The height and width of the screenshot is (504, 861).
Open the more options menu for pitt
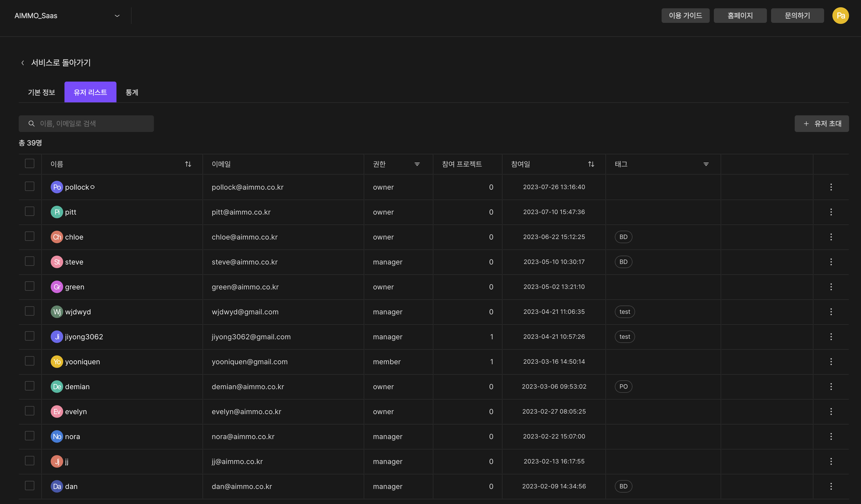[x=831, y=212]
